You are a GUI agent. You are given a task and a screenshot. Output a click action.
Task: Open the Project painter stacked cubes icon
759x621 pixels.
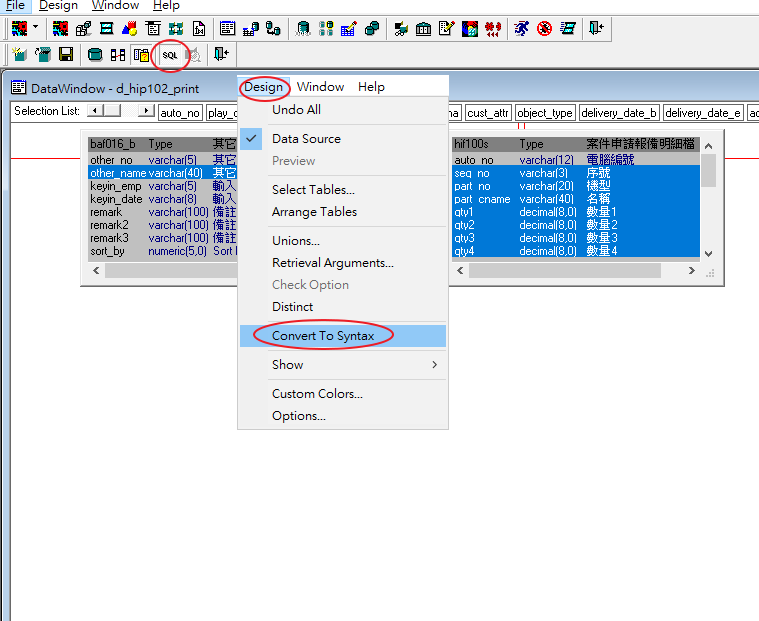click(83, 29)
